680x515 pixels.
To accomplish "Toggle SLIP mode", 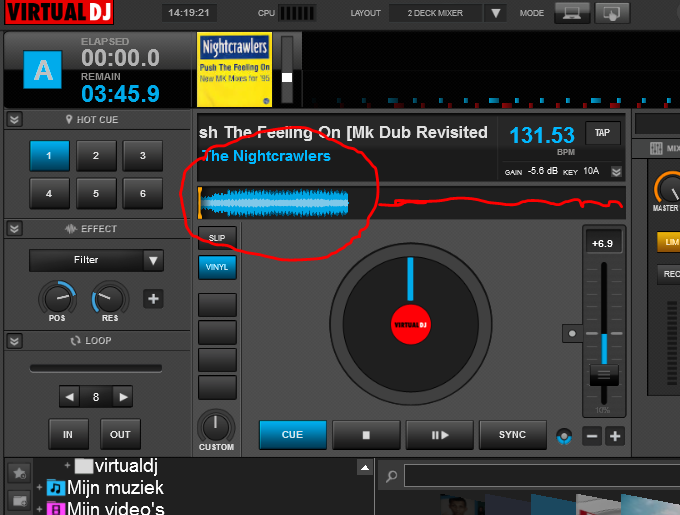I will point(217,238).
